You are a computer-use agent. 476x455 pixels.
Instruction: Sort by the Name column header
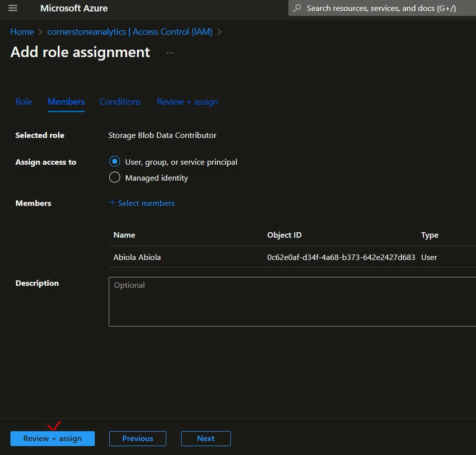click(x=124, y=235)
